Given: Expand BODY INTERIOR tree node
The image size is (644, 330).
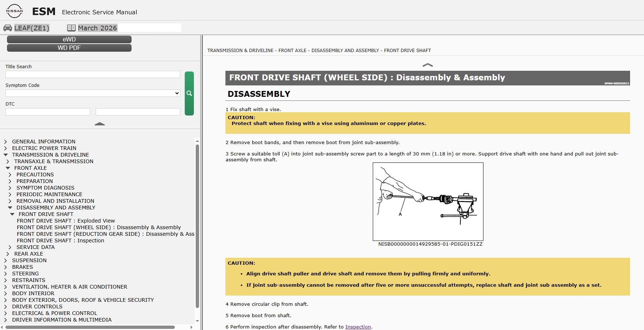Looking at the screenshot, I should point(5,293).
